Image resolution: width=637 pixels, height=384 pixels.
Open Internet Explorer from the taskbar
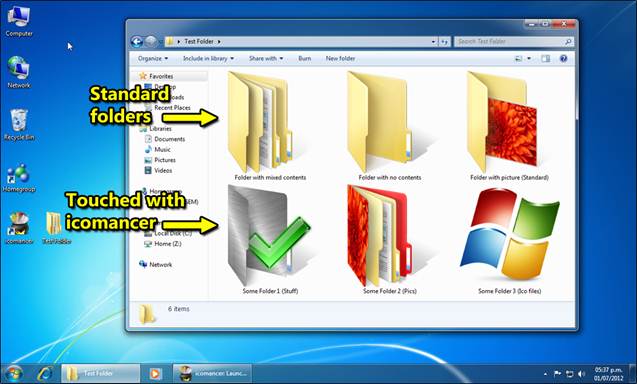(x=44, y=373)
